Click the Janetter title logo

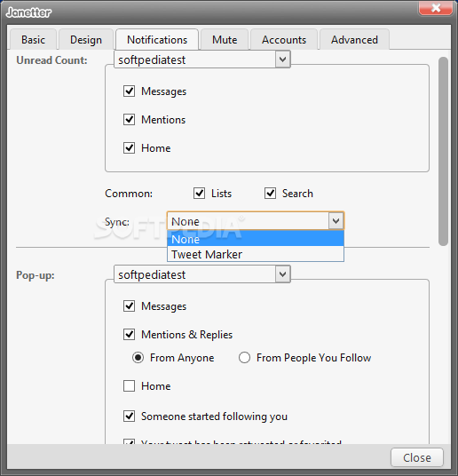coord(28,12)
